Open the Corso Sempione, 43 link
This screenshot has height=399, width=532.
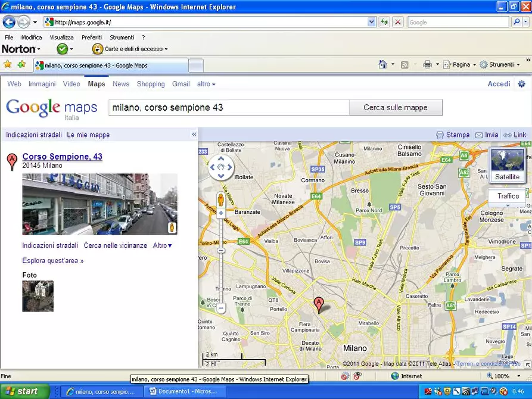pos(62,157)
